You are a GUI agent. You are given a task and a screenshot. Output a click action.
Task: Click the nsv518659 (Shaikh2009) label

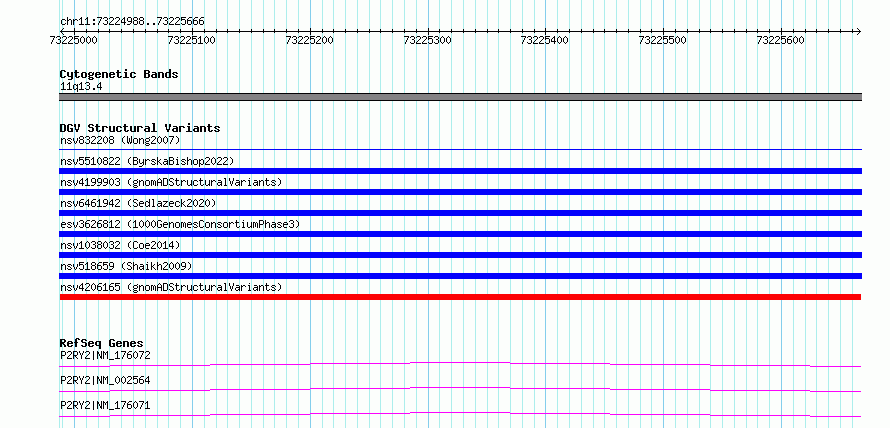pyautogui.click(x=126, y=266)
